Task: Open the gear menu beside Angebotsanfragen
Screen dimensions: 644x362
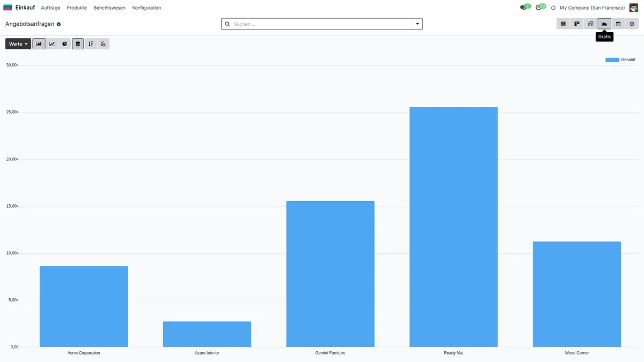Action: [x=59, y=24]
